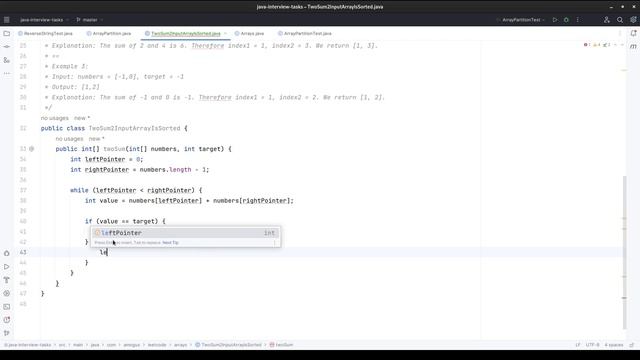Switch to ReverseStringTest.java tab
The width and height of the screenshot is (640, 360).
point(45,33)
